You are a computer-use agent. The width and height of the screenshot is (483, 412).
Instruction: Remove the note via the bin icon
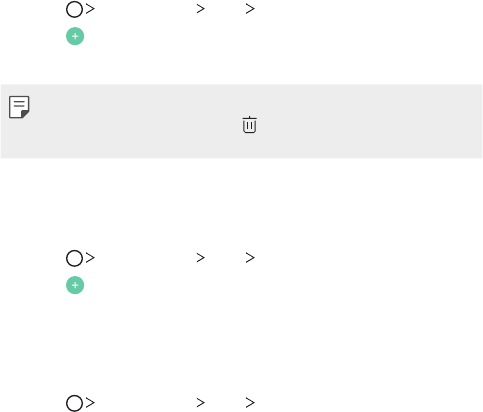[249, 125]
